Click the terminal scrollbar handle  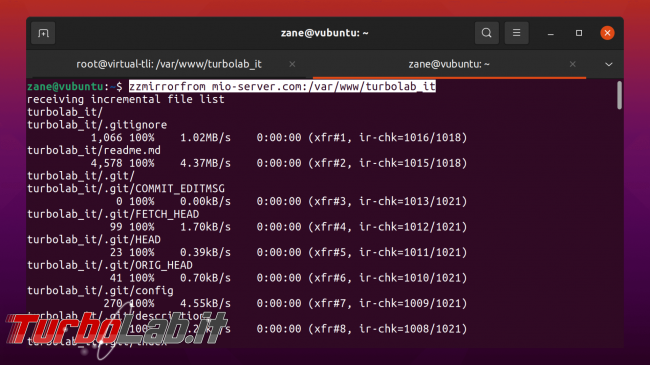[x=619, y=95]
